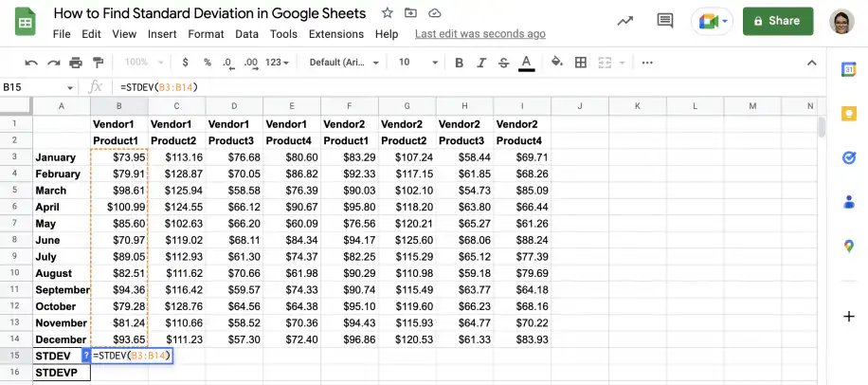Click the Undo arrow icon
The image size is (868, 385).
click(31, 63)
